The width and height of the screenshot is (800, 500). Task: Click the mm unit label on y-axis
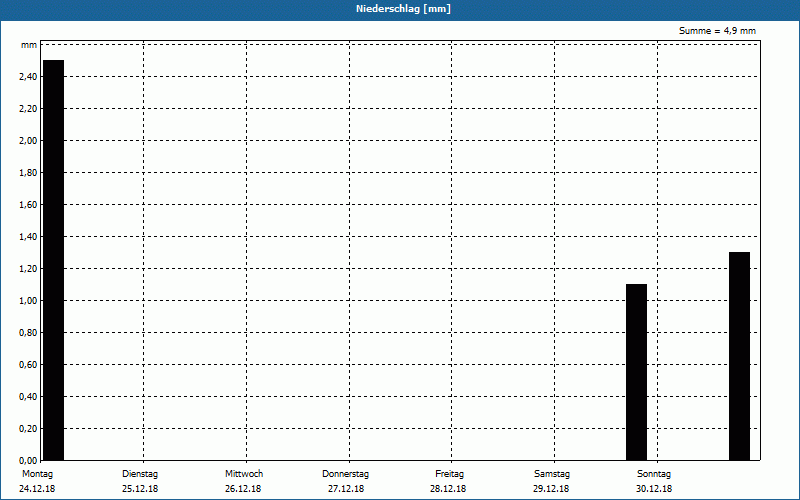29,45
